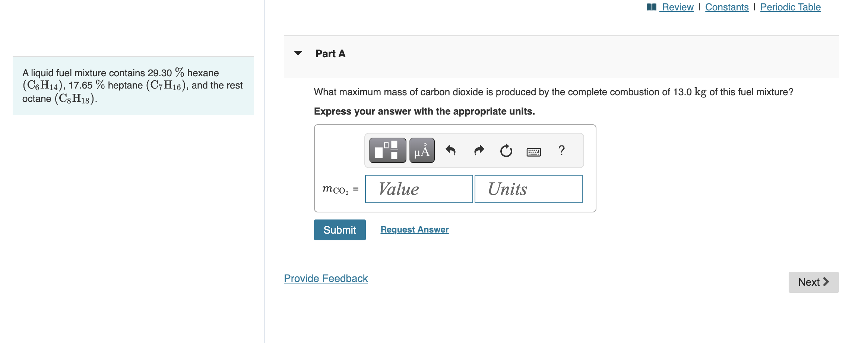Open the Request Answer link
Image resolution: width=868 pixels, height=343 pixels.
(415, 230)
